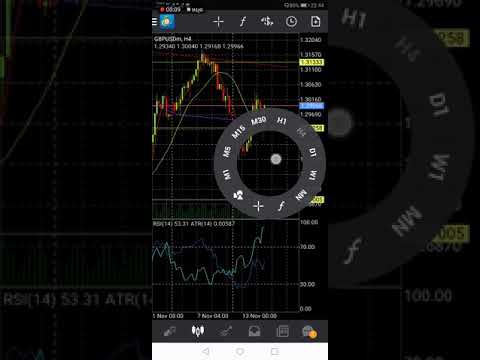
Task: Tap the gray center dot of radial menu
Action: point(276,159)
